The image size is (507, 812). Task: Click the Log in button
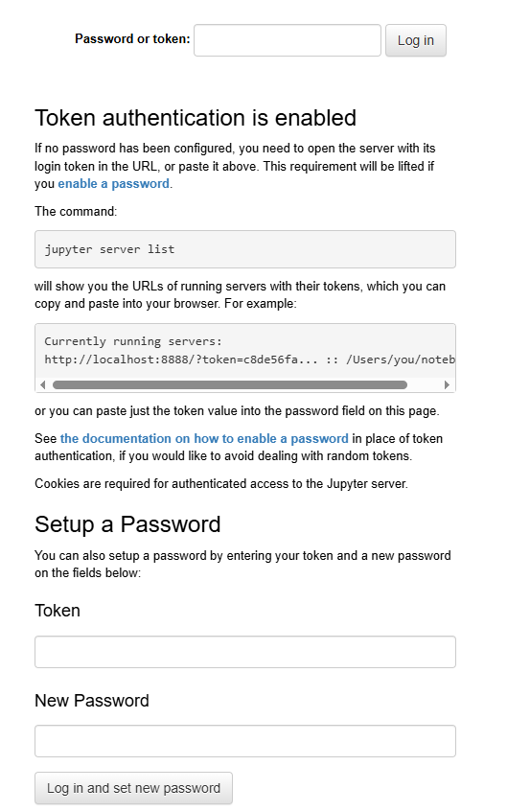pos(415,40)
